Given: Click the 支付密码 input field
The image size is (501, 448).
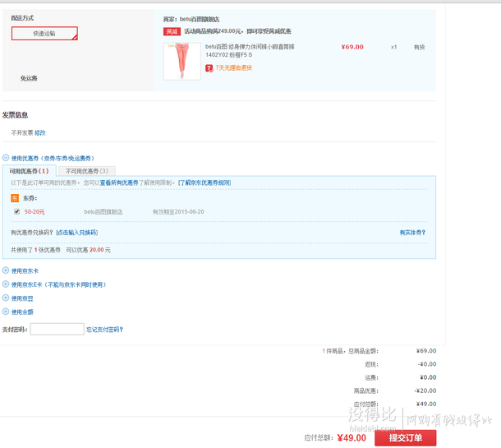Looking at the screenshot, I should tap(57, 330).
